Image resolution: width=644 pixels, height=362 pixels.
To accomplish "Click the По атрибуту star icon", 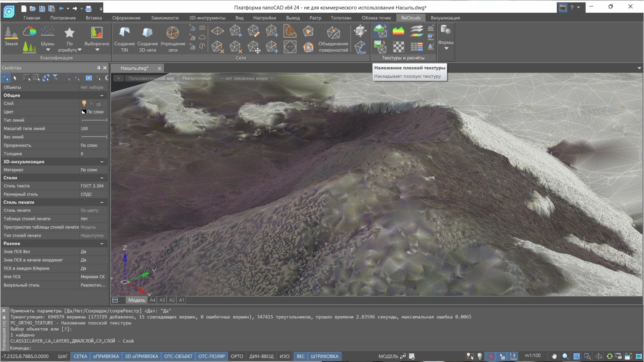I will pos(69,33).
